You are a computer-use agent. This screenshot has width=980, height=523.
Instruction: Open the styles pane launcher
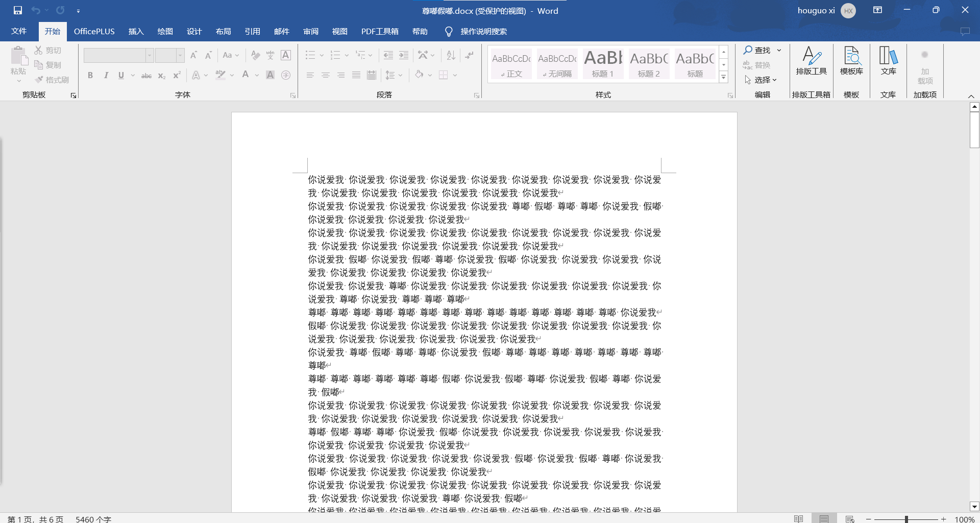[x=730, y=96]
